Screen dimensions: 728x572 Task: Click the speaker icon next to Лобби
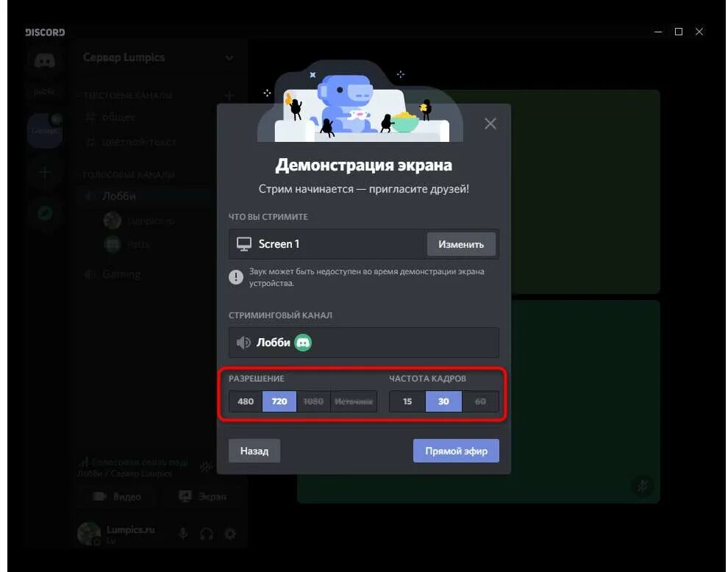243,343
